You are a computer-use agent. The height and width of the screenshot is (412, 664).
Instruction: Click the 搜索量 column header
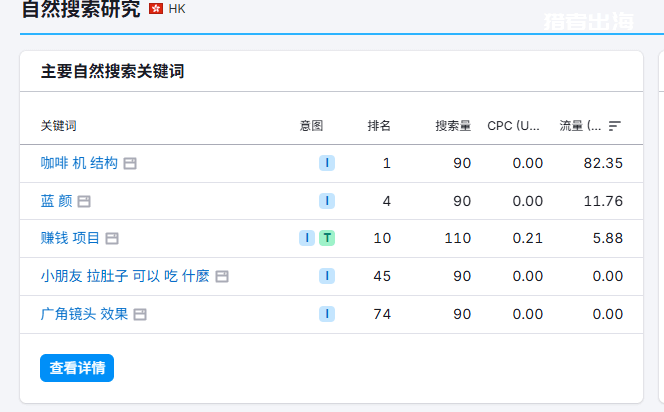tap(453, 126)
